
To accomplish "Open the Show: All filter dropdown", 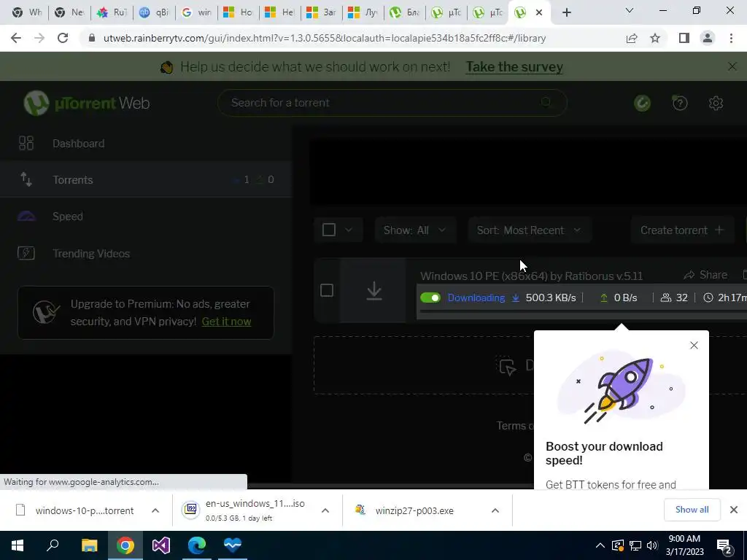I will tap(415, 230).
